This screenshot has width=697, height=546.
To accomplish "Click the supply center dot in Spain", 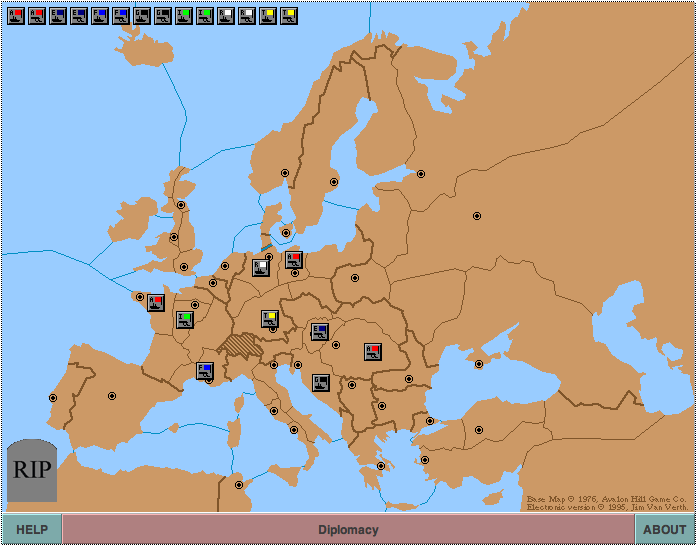I will point(112,396).
